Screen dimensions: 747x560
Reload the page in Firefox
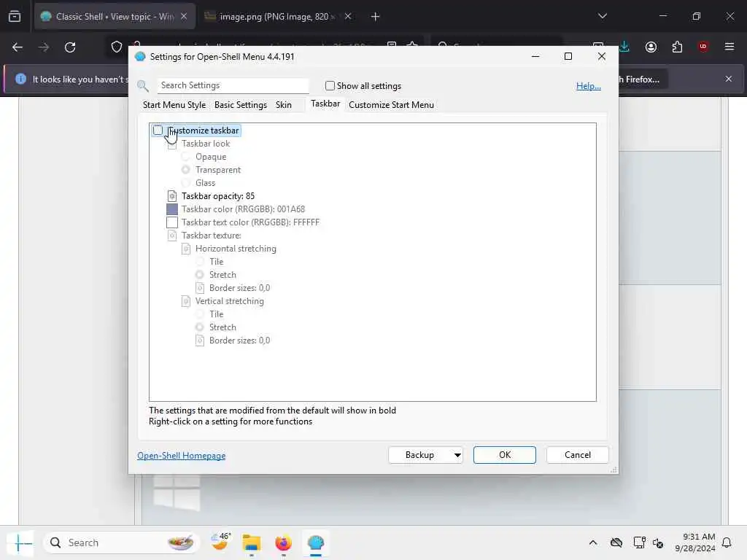tap(70, 47)
